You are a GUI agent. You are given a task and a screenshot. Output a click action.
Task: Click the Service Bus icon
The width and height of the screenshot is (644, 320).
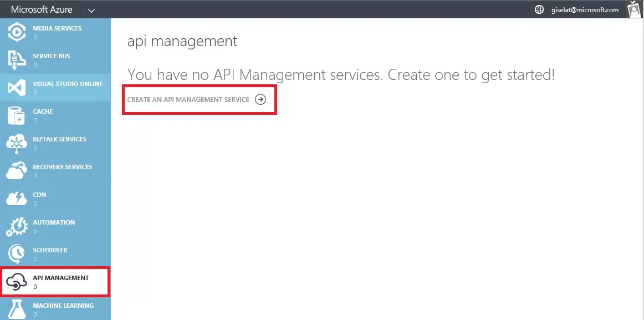click(x=17, y=60)
